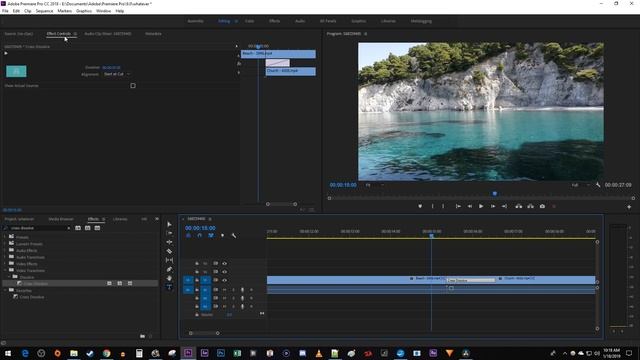Open the Audio workspace tab
The height and width of the screenshot is (360, 640).
(300, 21)
